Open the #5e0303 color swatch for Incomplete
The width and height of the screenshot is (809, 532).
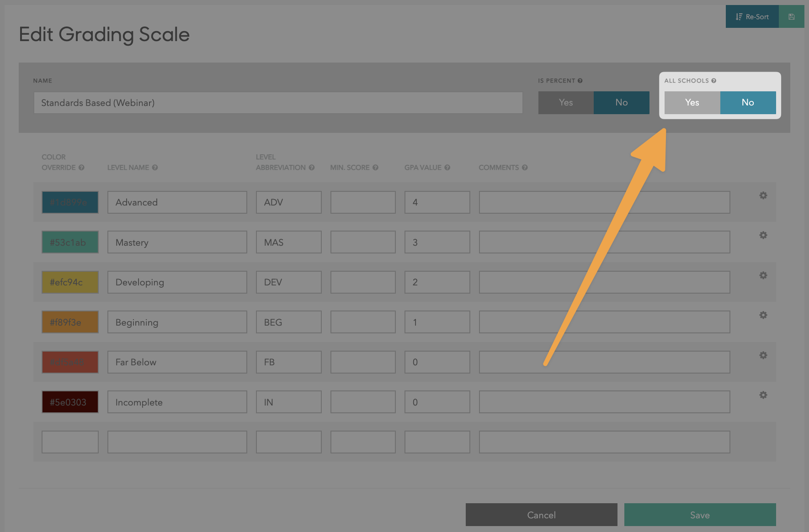(70, 402)
